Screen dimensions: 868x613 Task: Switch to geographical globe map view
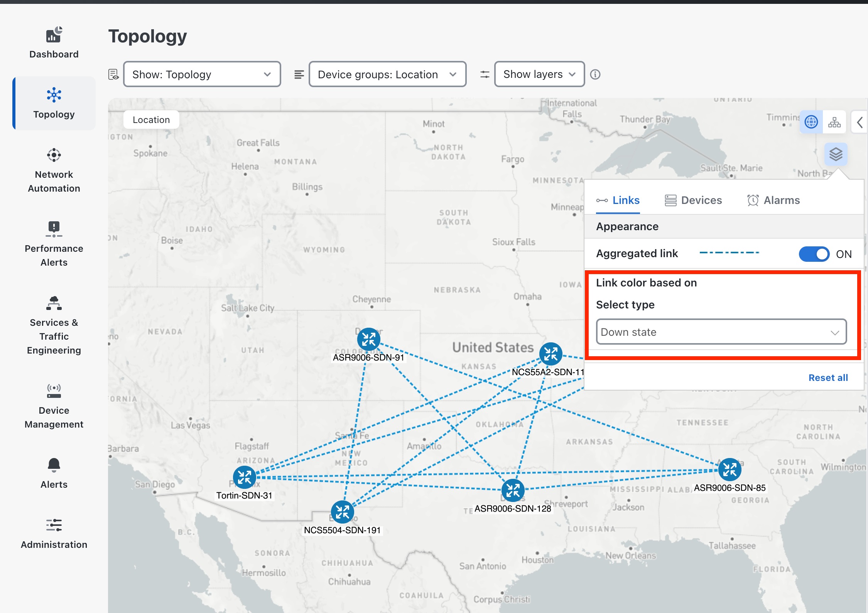coord(811,122)
